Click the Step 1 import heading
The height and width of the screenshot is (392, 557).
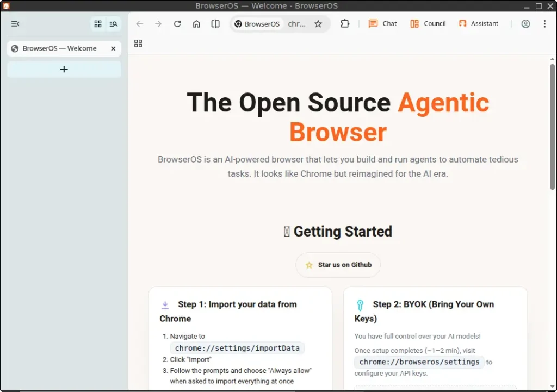click(x=228, y=312)
